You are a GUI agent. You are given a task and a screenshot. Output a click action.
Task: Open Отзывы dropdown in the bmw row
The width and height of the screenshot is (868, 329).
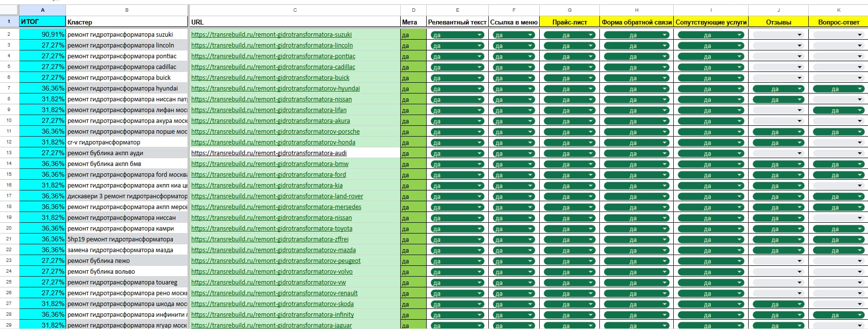[778, 164]
